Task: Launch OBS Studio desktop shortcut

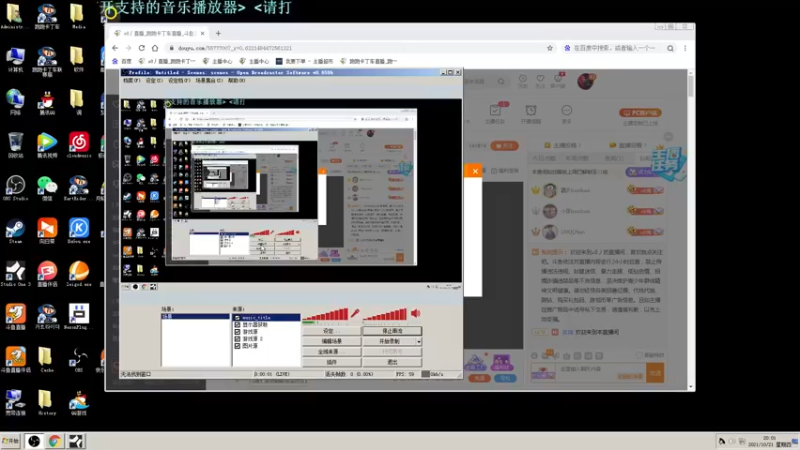Action: tap(15, 188)
